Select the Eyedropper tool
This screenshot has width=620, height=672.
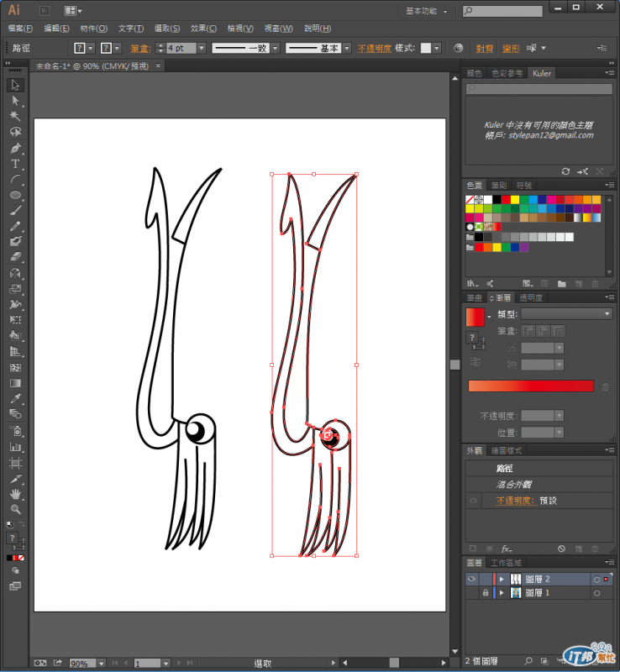(x=15, y=398)
